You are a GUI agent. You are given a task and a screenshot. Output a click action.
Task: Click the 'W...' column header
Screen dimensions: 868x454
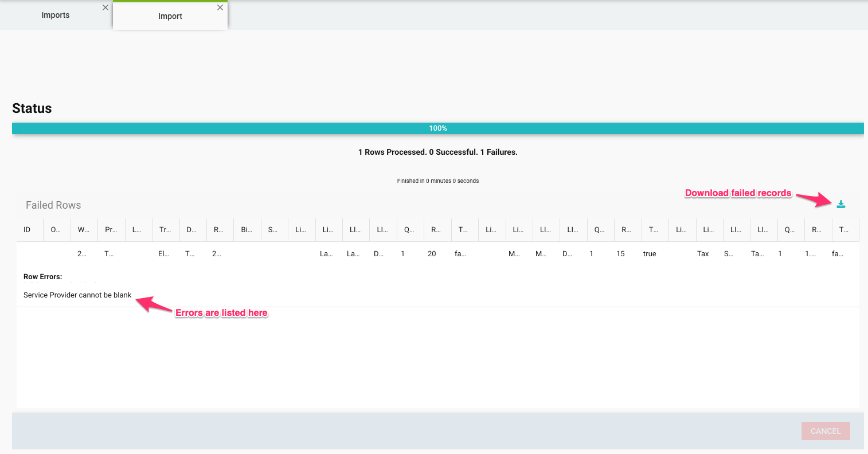click(x=84, y=229)
